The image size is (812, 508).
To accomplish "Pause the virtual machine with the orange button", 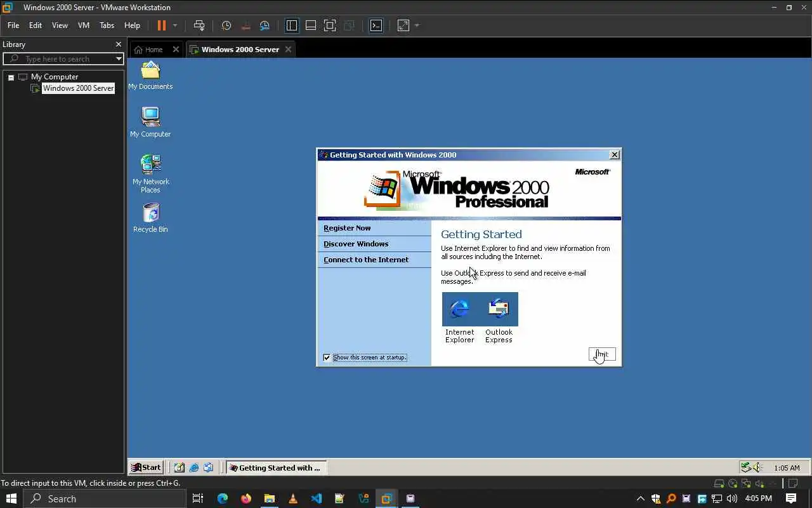I will point(161,25).
